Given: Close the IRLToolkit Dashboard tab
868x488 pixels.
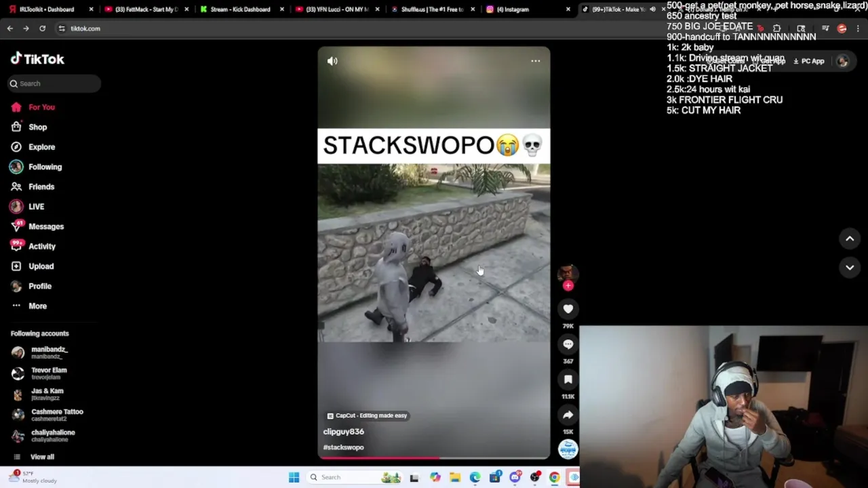Looking at the screenshot, I should [91, 9].
